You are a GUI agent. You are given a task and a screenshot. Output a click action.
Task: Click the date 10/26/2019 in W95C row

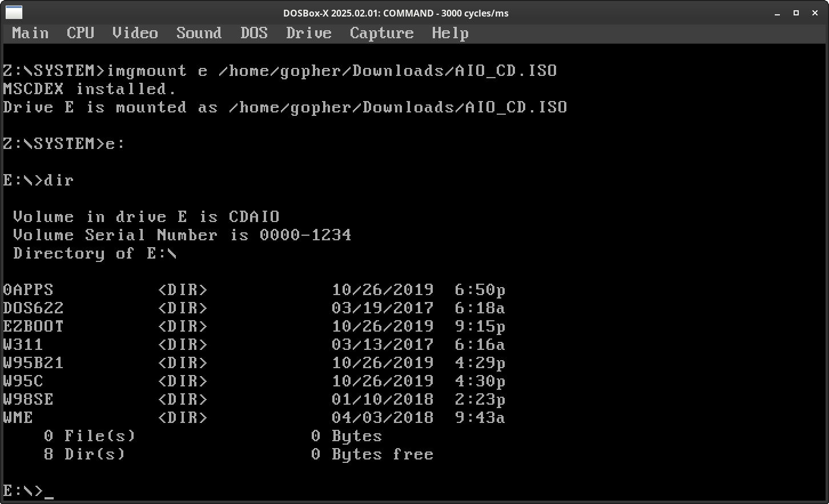click(x=383, y=381)
